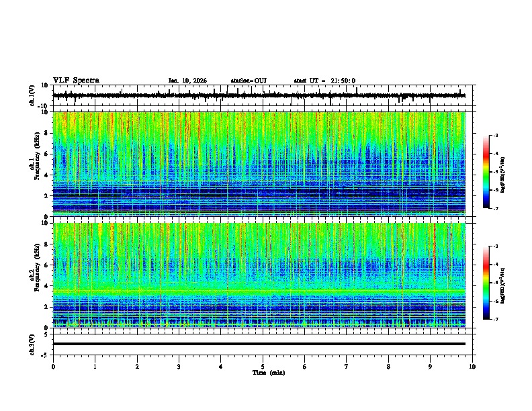Click the time axis tick label "8"
Viewport: 532px width, 411px height.
point(388,367)
